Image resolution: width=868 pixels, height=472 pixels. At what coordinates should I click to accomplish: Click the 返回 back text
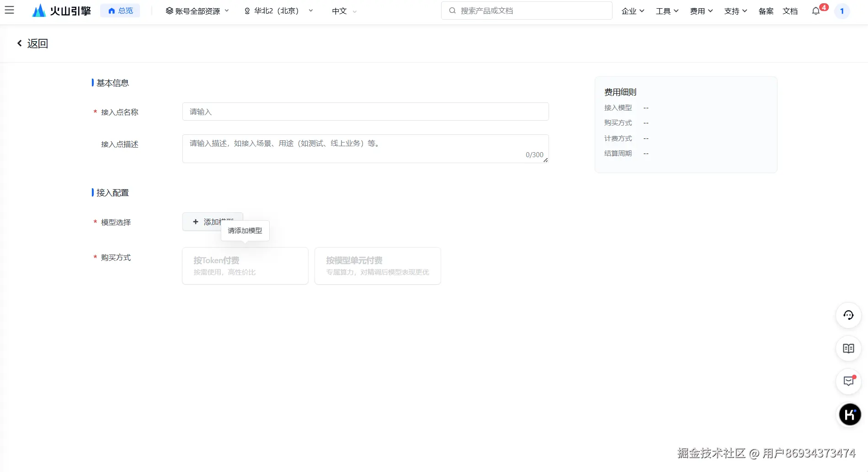[x=37, y=43]
